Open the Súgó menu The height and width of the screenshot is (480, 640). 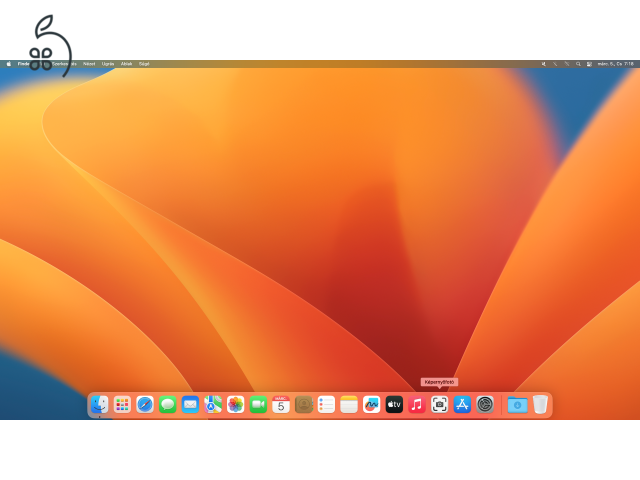pyautogui.click(x=144, y=64)
